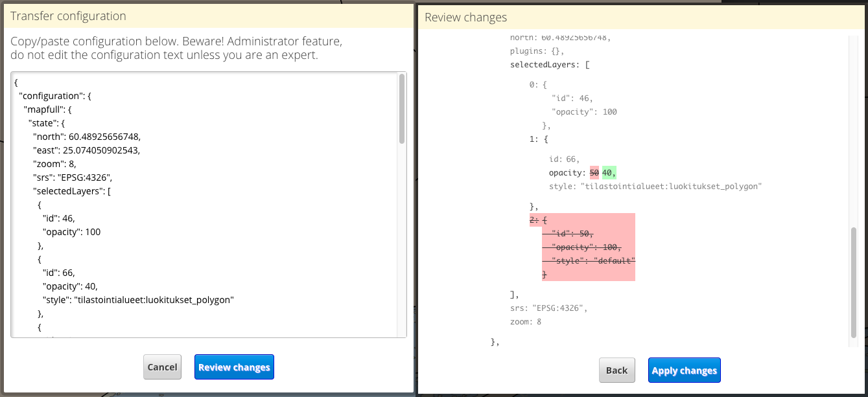Apply changes with the blue button

coord(684,370)
